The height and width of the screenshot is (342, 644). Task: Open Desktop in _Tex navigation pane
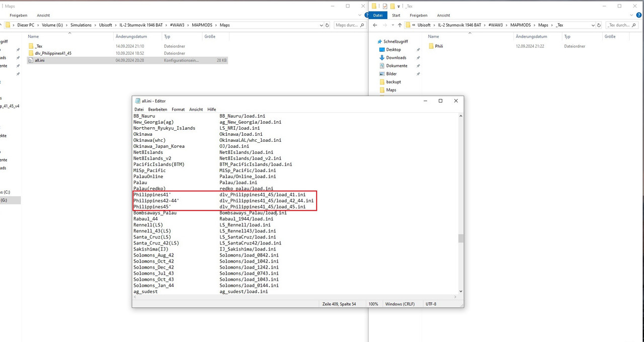coord(393,49)
